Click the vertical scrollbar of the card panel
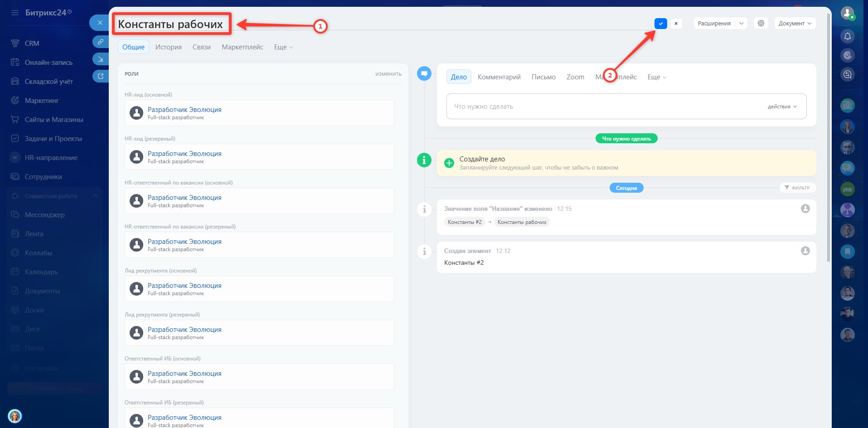Image resolution: width=868 pixels, height=428 pixels. click(829, 136)
